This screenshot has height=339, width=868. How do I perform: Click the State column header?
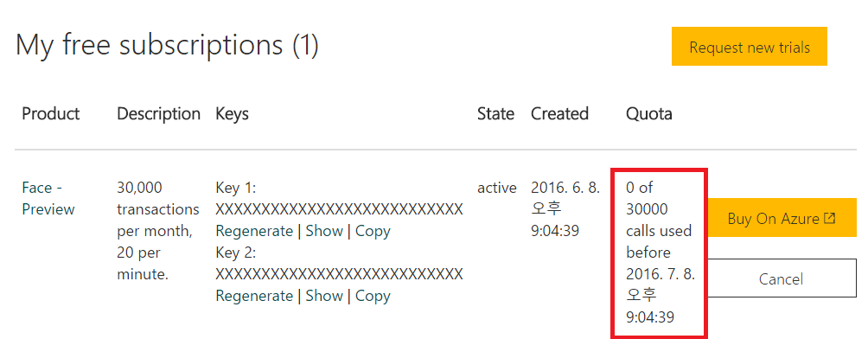495,113
